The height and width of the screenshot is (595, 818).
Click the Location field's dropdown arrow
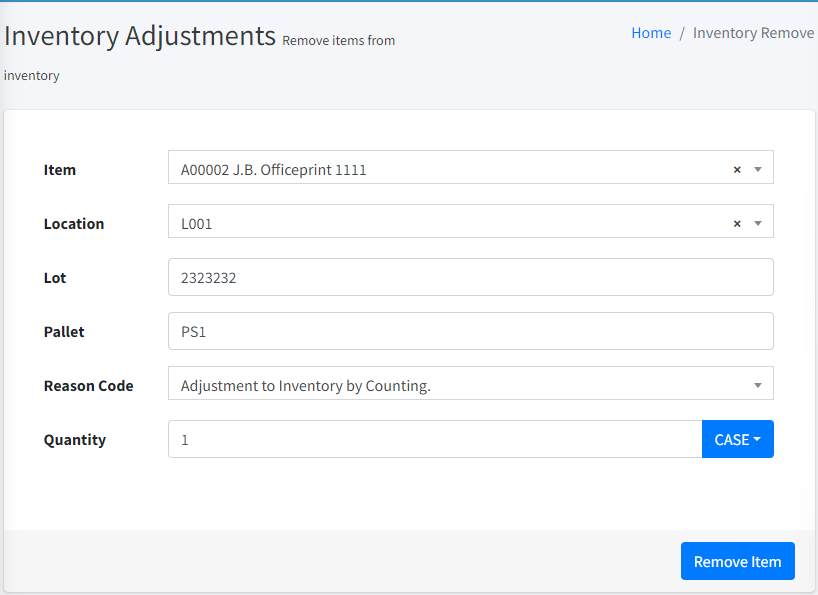pyautogui.click(x=758, y=224)
